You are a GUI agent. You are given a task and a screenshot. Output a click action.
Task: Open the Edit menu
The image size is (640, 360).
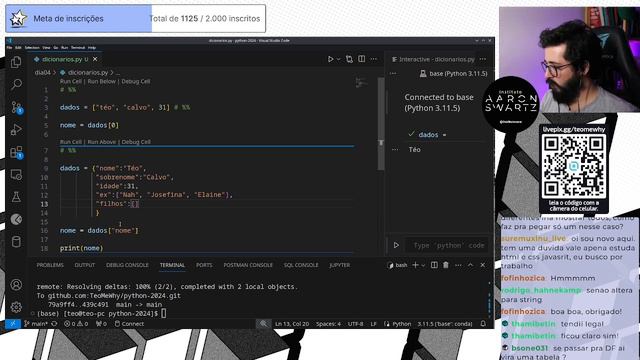[x=18, y=48]
